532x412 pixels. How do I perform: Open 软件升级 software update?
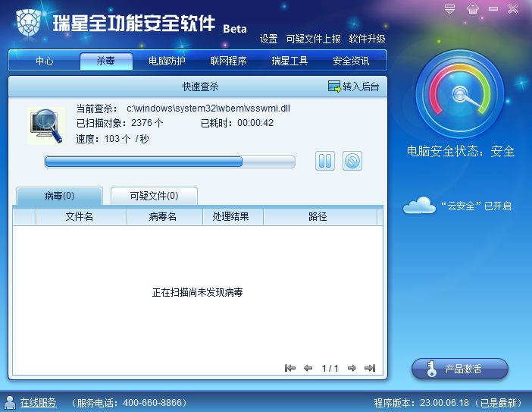[367, 39]
